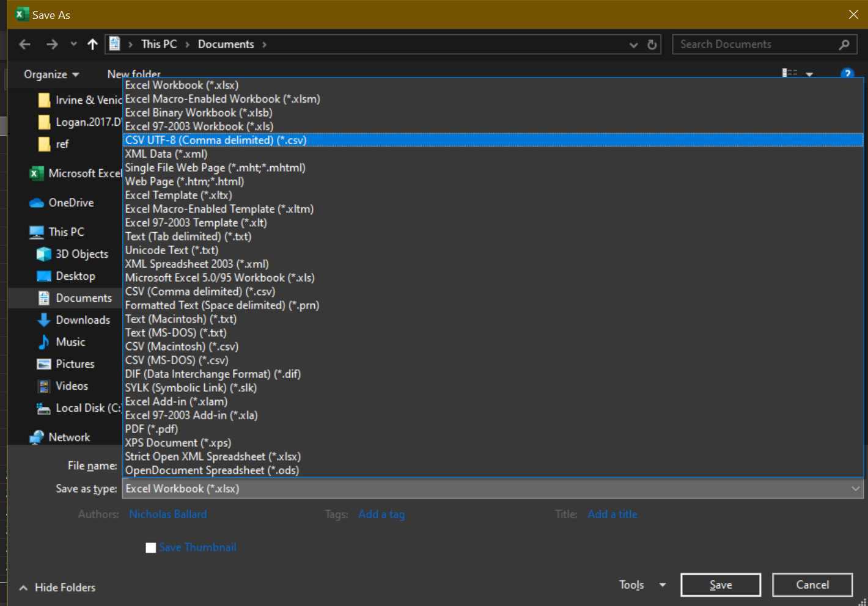Choose Excel 97-2003 Workbook (*.xls)
This screenshot has width=868, height=606.
point(493,126)
